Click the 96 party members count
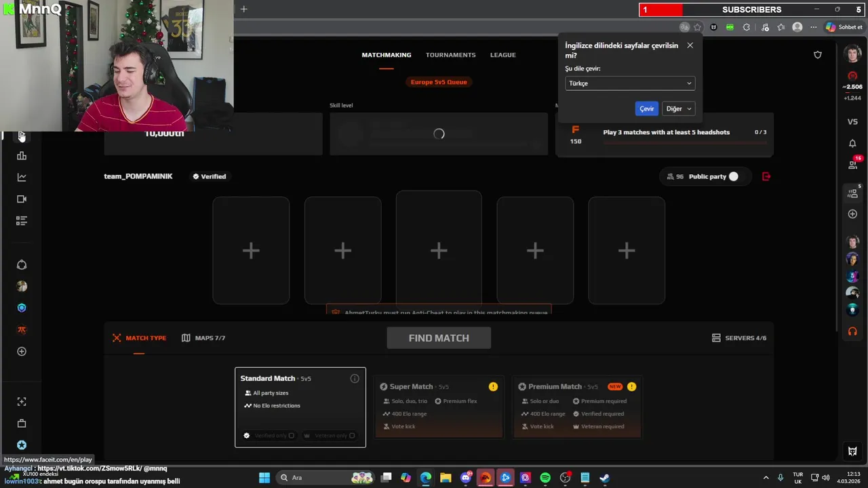868x488 pixels. click(x=675, y=176)
